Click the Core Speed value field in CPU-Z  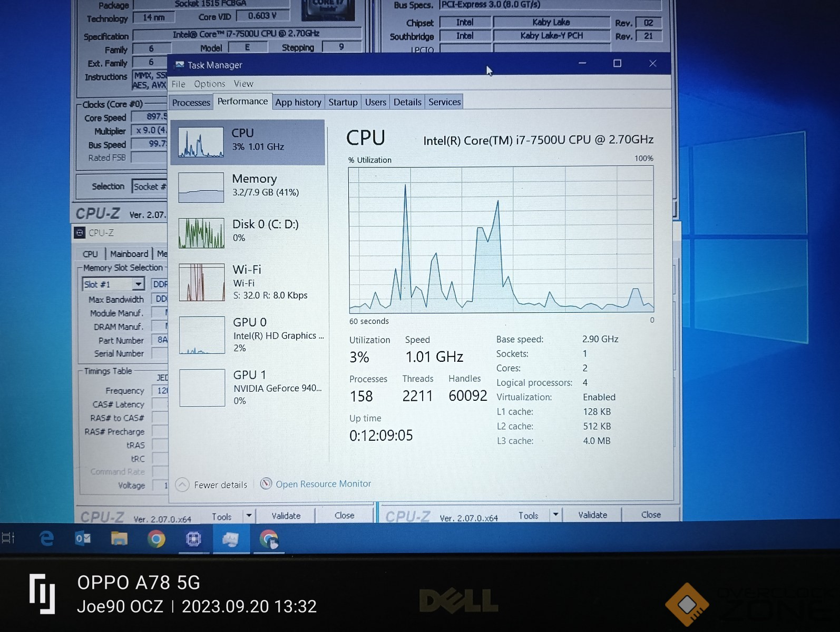coord(149,117)
